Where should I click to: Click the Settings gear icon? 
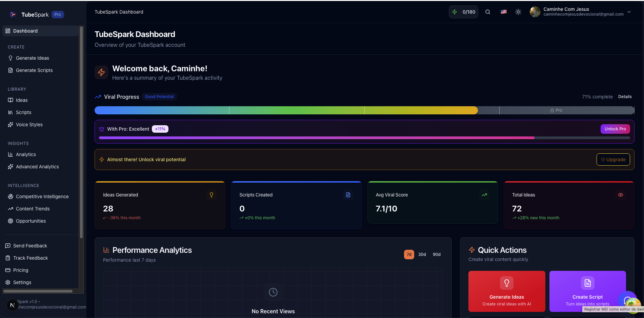coord(8,282)
